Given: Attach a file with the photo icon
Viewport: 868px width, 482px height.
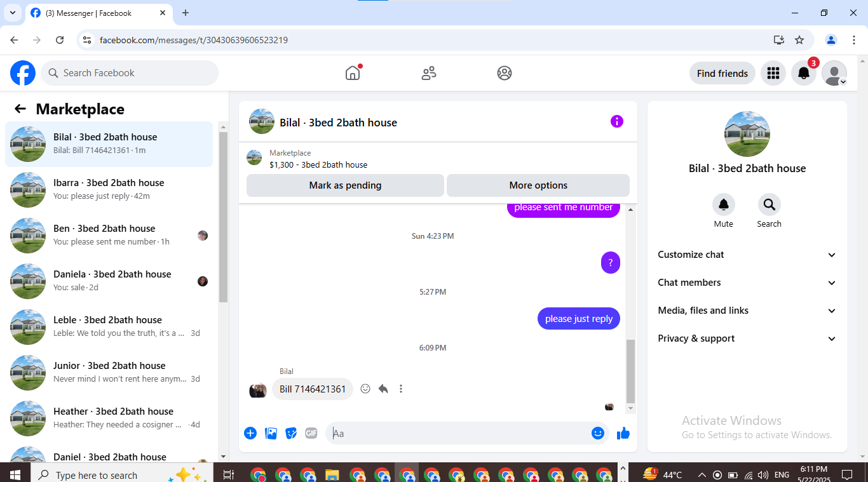Looking at the screenshot, I should coord(271,433).
